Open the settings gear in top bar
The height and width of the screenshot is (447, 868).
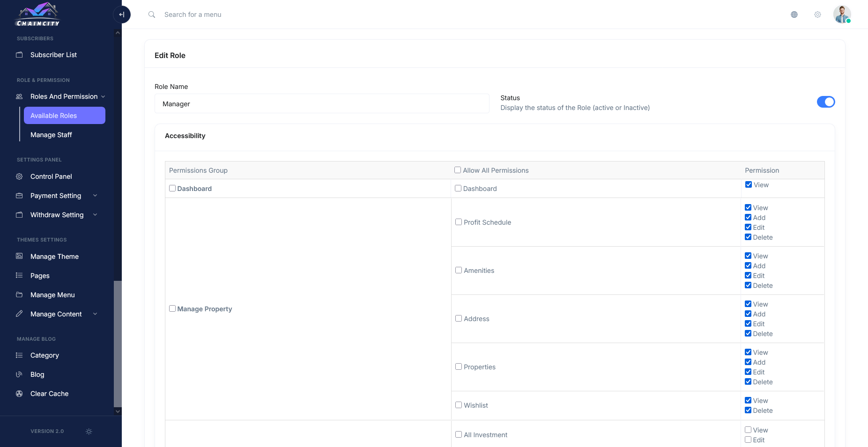click(x=817, y=15)
